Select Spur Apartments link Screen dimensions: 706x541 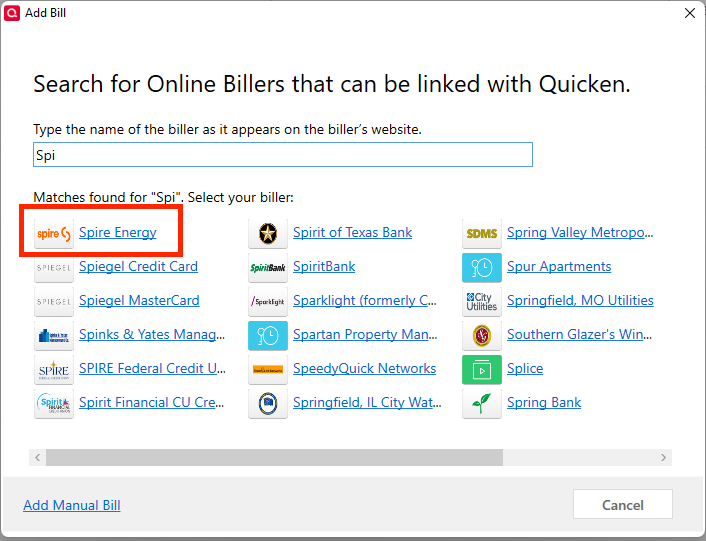click(x=559, y=266)
